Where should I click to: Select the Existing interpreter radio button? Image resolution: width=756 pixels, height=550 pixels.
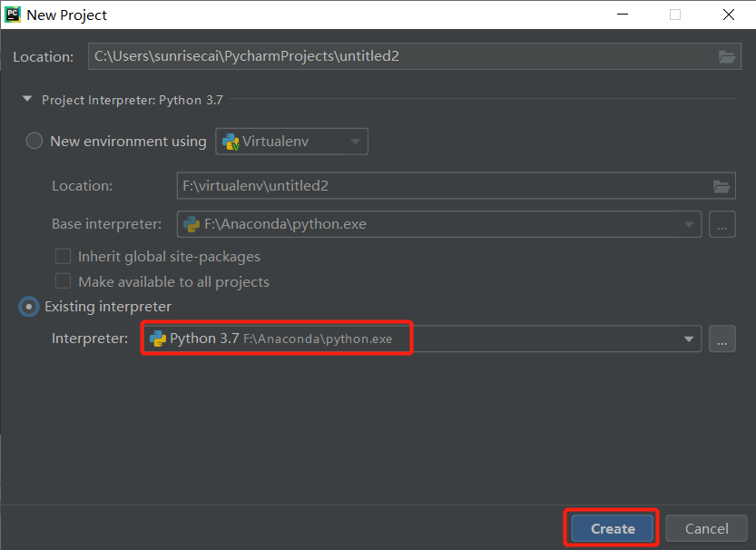(28, 307)
